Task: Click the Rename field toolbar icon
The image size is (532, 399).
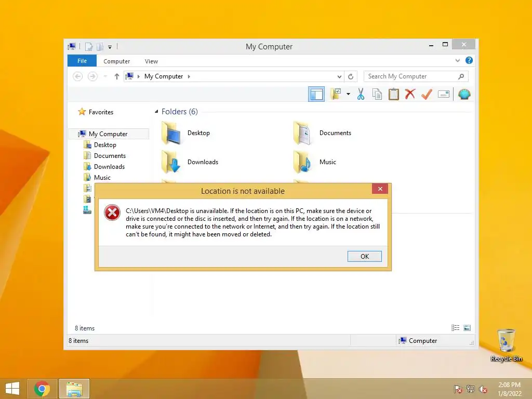Action: 444,94
